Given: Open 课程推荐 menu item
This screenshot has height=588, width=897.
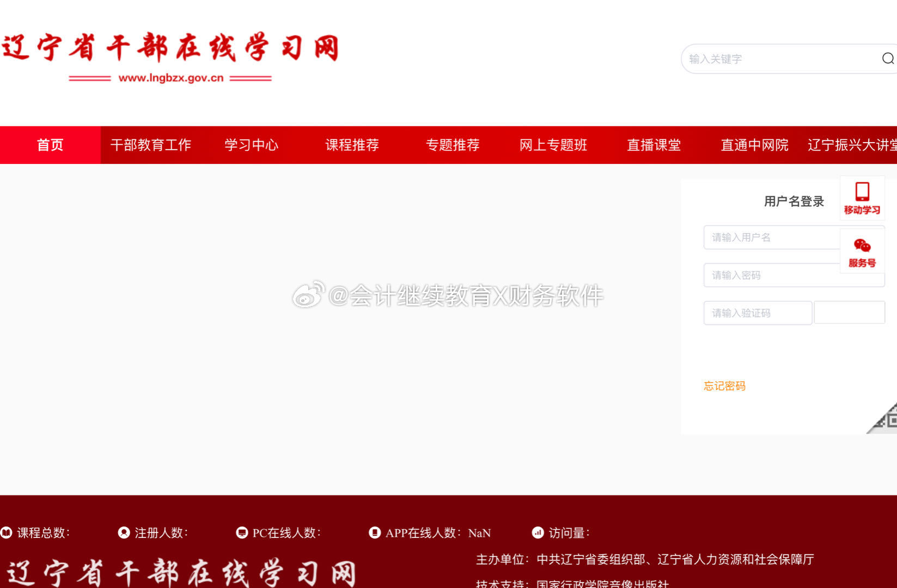Looking at the screenshot, I should [x=352, y=145].
